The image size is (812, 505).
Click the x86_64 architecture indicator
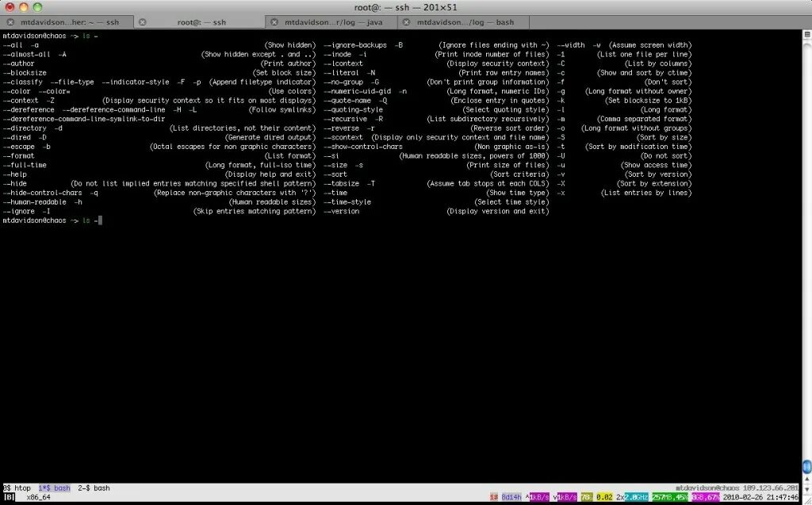[39, 497]
